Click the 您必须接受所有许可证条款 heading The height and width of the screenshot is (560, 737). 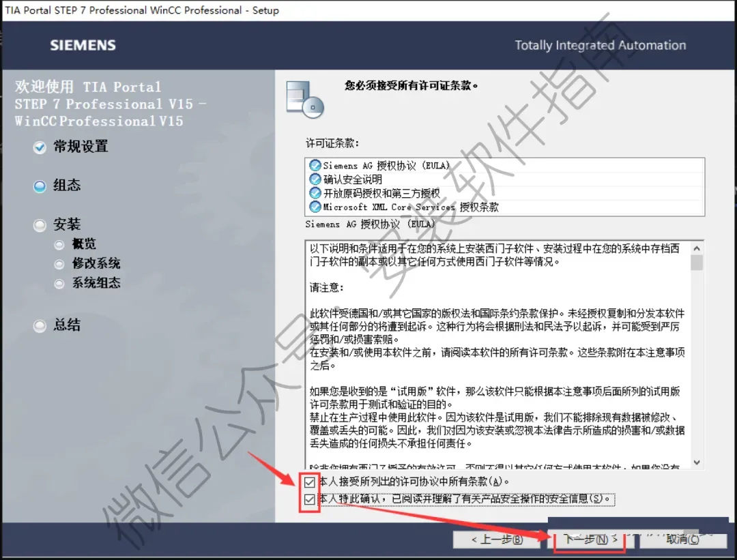coord(411,85)
